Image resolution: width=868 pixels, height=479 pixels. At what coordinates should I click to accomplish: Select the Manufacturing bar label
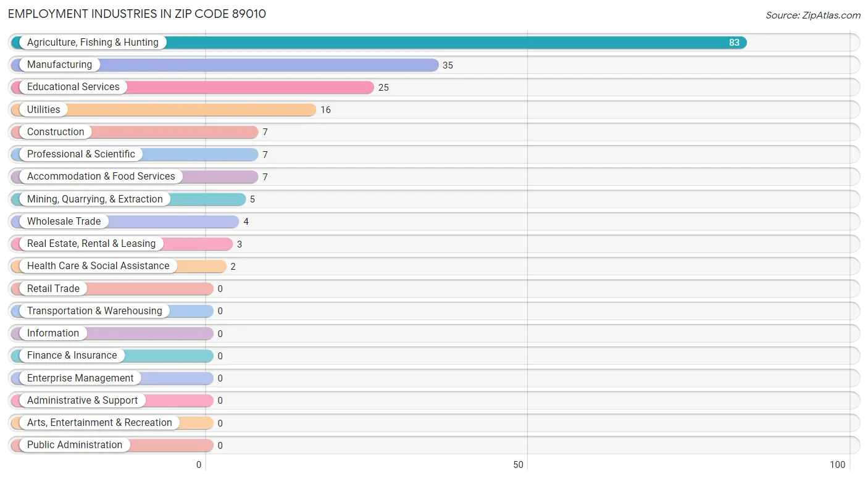point(59,65)
